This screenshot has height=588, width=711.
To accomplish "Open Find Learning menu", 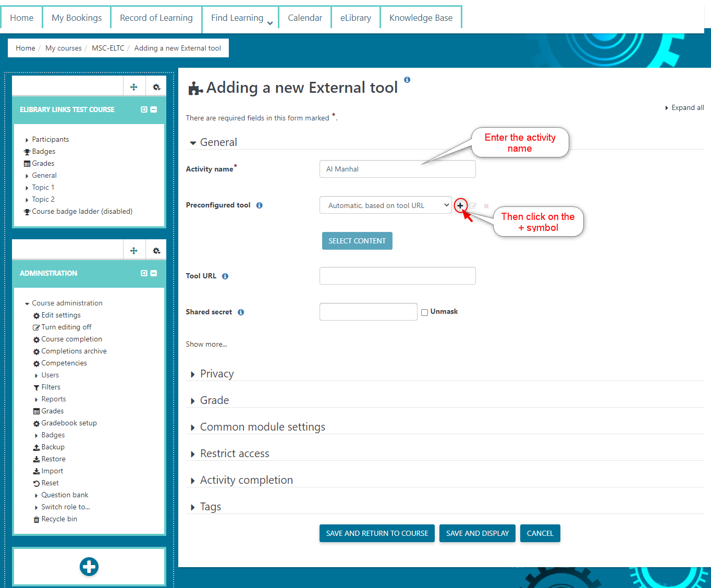I will [x=241, y=18].
